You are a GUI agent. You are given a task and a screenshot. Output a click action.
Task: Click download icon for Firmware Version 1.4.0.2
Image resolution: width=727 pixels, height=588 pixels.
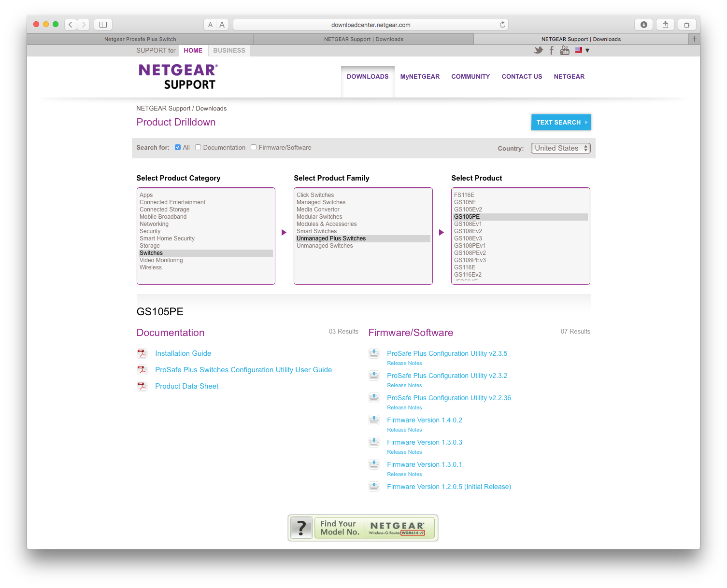coord(374,420)
